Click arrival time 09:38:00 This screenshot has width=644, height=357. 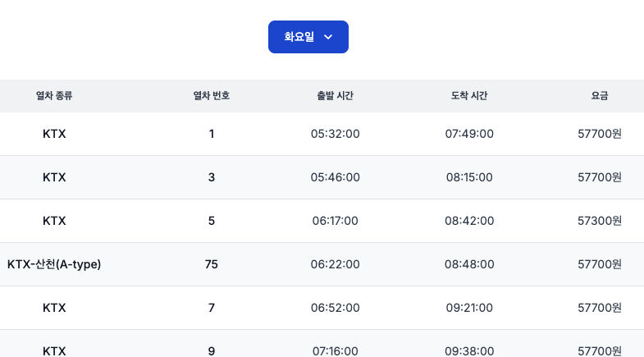[x=469, y=351]
